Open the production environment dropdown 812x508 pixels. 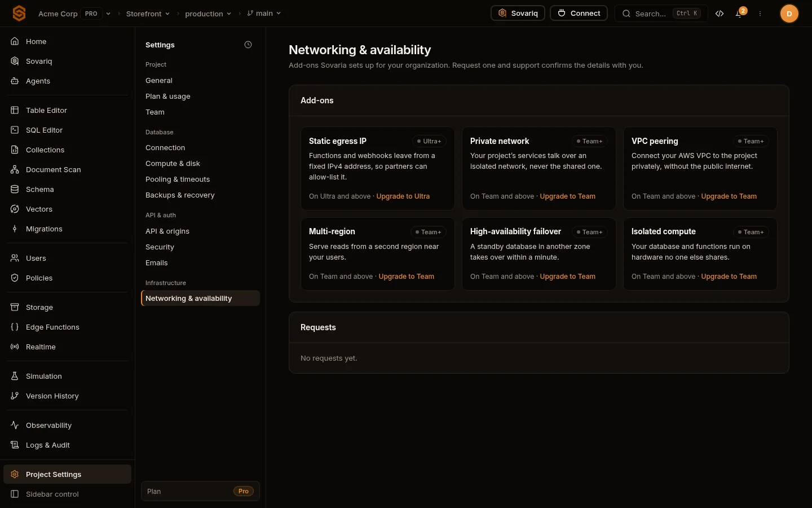pyautogui.click(x=208, y=14)
